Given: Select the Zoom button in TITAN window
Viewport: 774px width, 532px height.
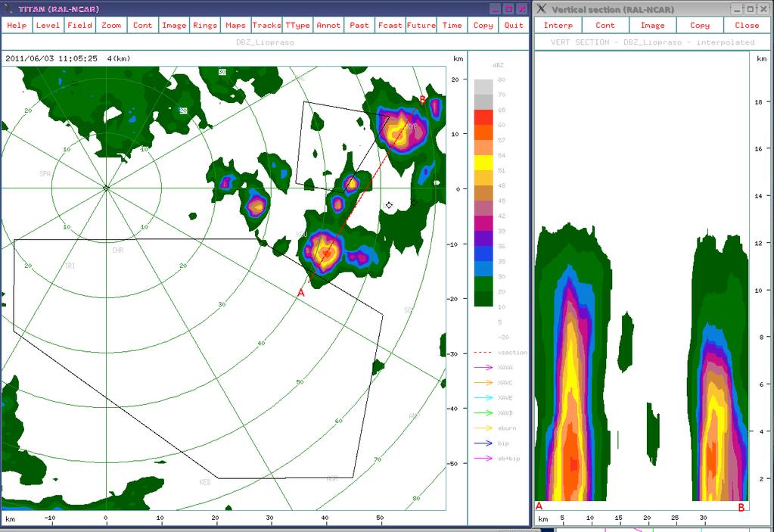Looking at the screenshot, I should tap(111, 25).
